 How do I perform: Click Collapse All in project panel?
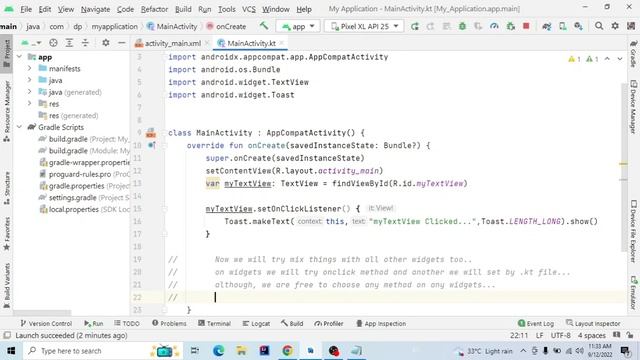point(85,43)
